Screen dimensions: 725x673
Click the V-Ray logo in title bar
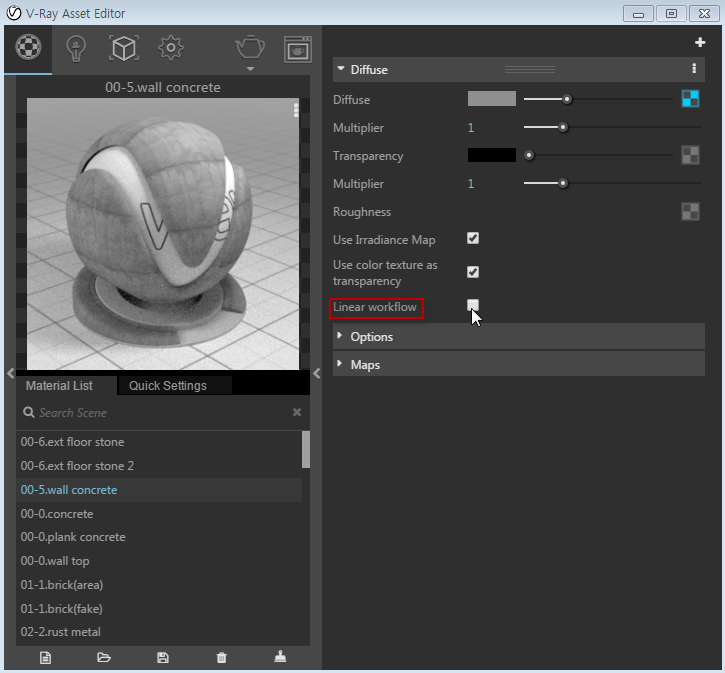tap(13, 13)
